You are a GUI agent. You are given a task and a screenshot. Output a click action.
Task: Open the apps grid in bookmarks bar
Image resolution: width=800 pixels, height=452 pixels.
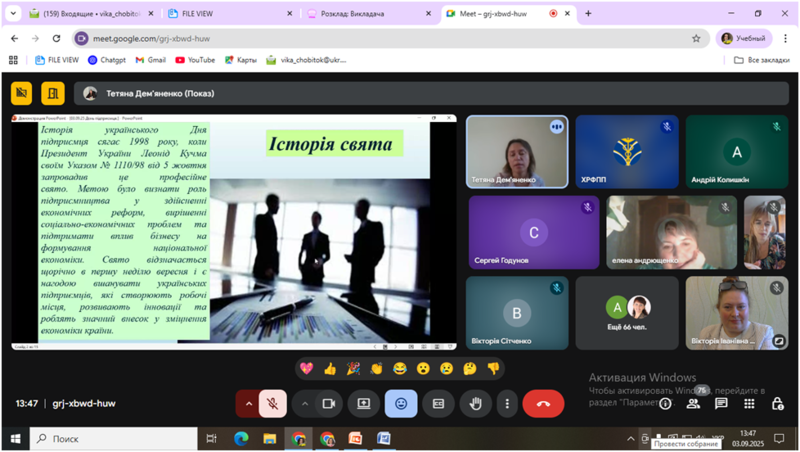[13, 60]
